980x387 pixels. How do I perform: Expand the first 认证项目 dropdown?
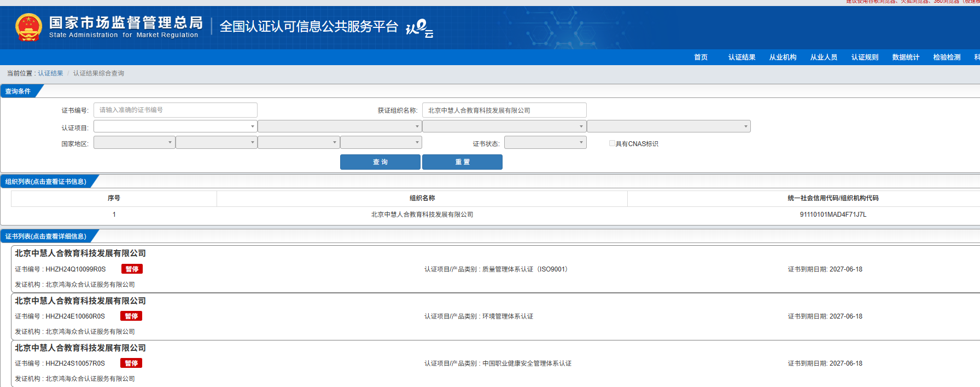pyautogui.click(x=175, y=126)
